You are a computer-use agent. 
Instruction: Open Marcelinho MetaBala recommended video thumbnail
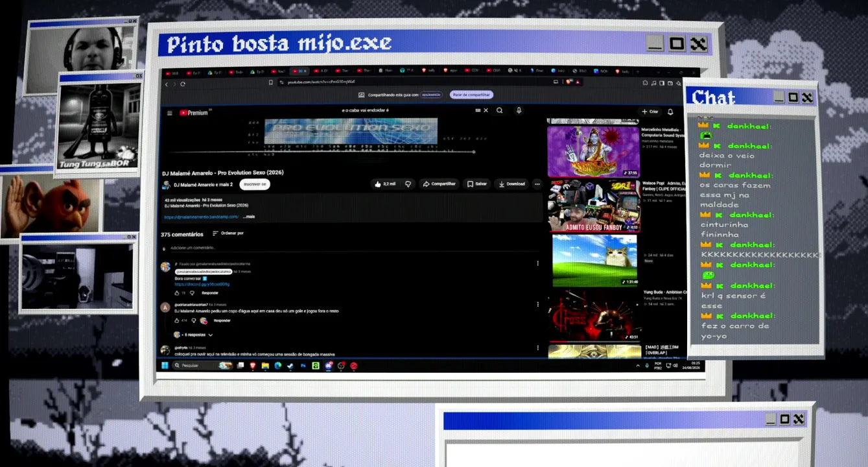[x=593, y=151]
